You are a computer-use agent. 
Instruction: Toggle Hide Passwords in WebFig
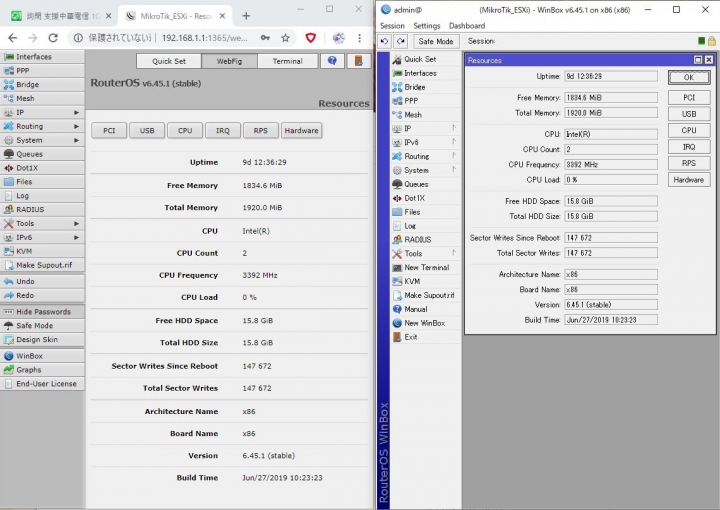point(42,312)
